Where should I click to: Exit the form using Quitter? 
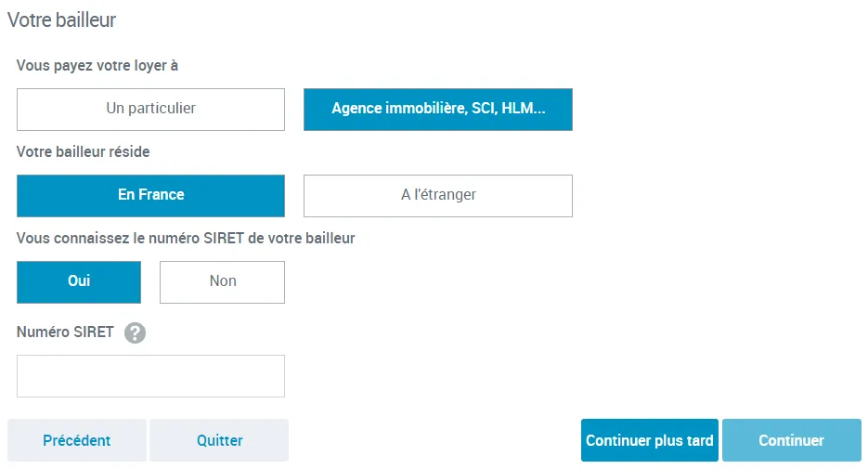219,440
